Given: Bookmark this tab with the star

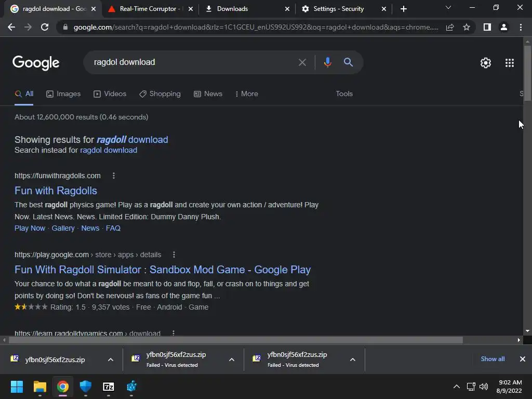Looking at the screenshot, I should click(467, 27).
